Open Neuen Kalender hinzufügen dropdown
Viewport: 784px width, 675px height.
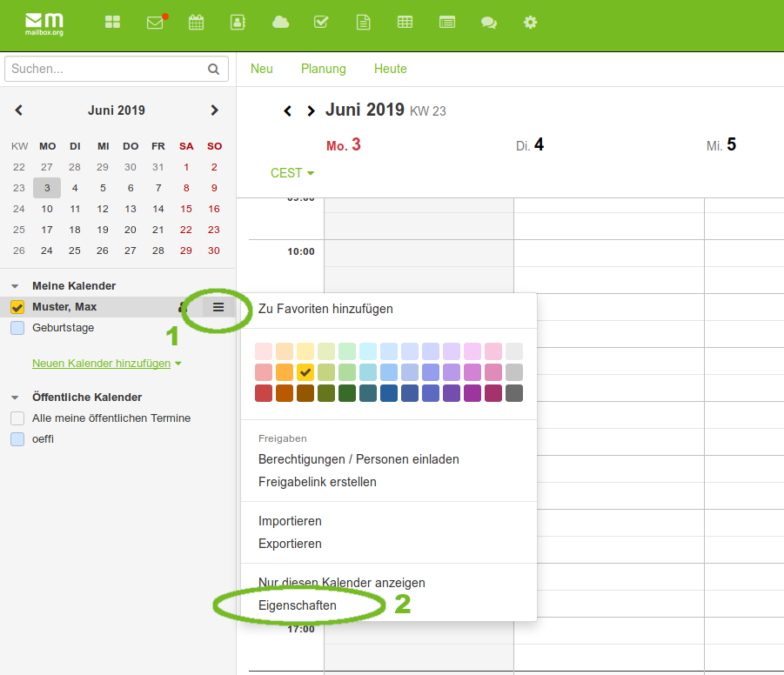coord(106,364)
